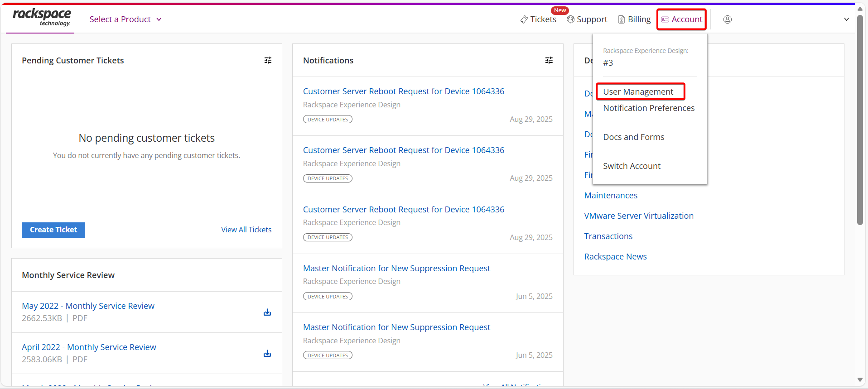
Task: Select Notification Preferences menu entry
Action: (649, 108)
